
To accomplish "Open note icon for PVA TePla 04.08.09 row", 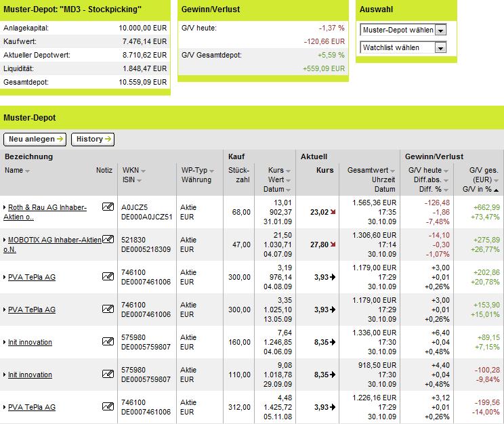I will (108, 276).
